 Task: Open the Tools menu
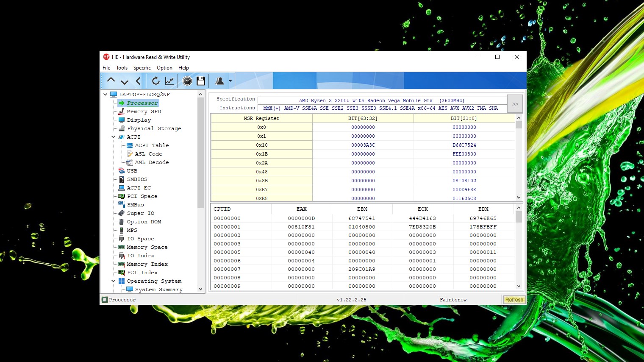point(122,68)
